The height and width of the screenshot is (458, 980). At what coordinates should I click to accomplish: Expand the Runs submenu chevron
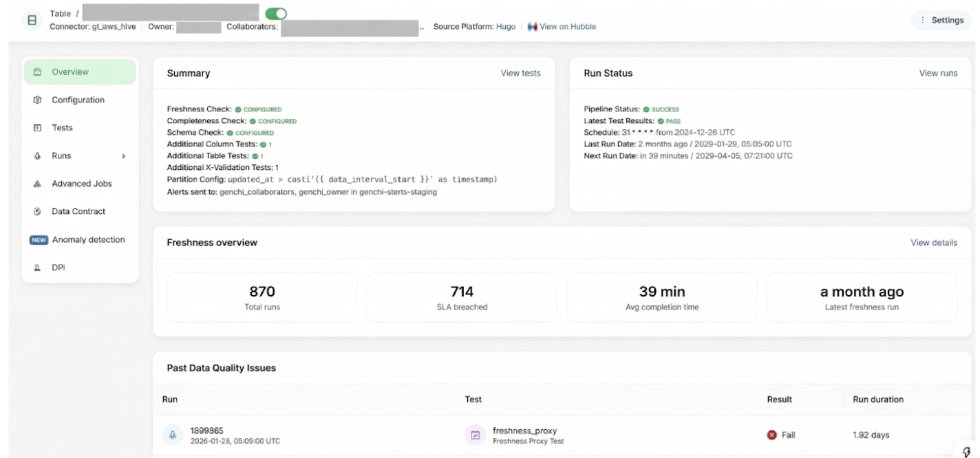124,156
